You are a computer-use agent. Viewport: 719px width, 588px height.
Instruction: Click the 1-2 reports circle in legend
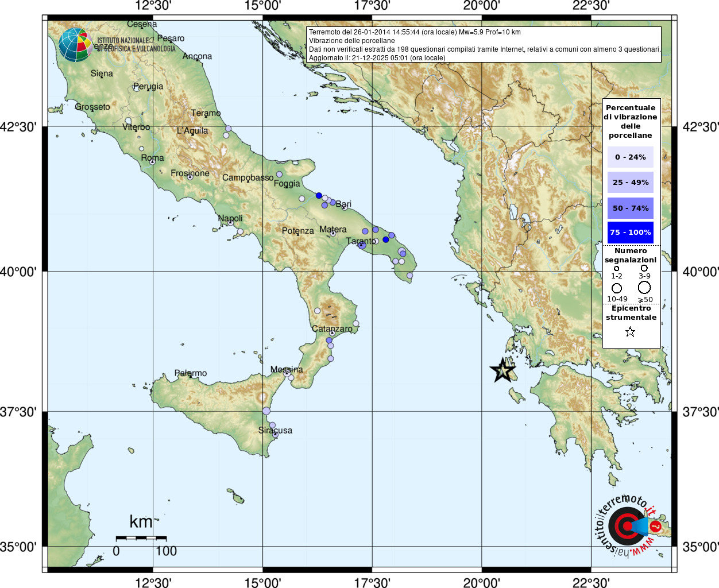click(616, 268)
